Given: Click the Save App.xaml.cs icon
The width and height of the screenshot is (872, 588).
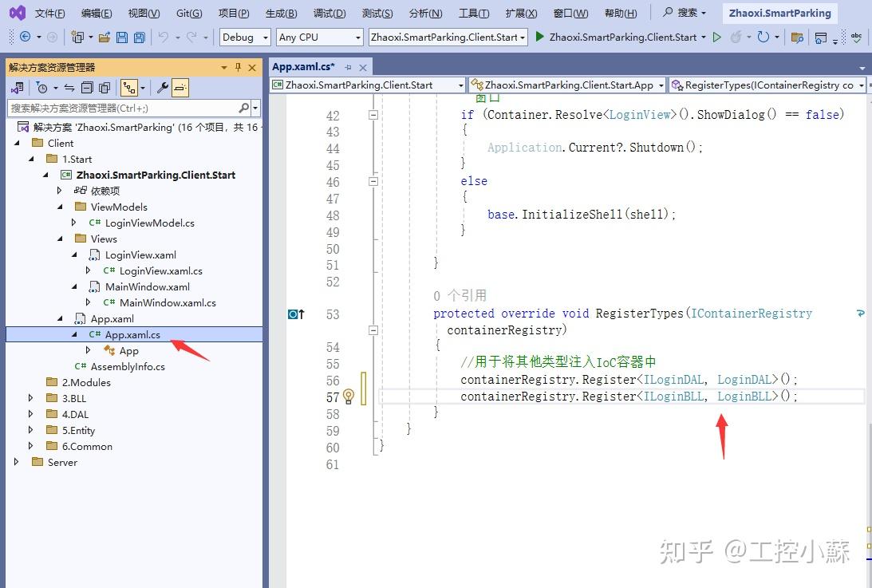Looking at the screenshot, I should click(121, 37).
